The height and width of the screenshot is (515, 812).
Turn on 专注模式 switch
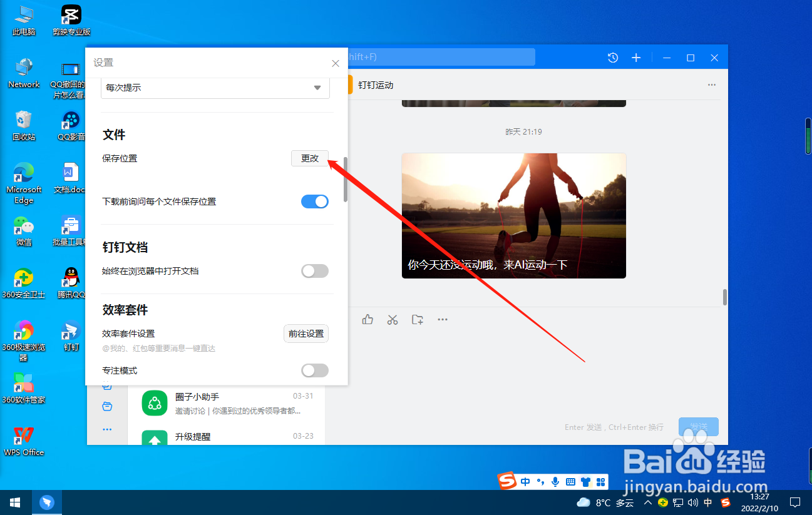coord(314,370)
